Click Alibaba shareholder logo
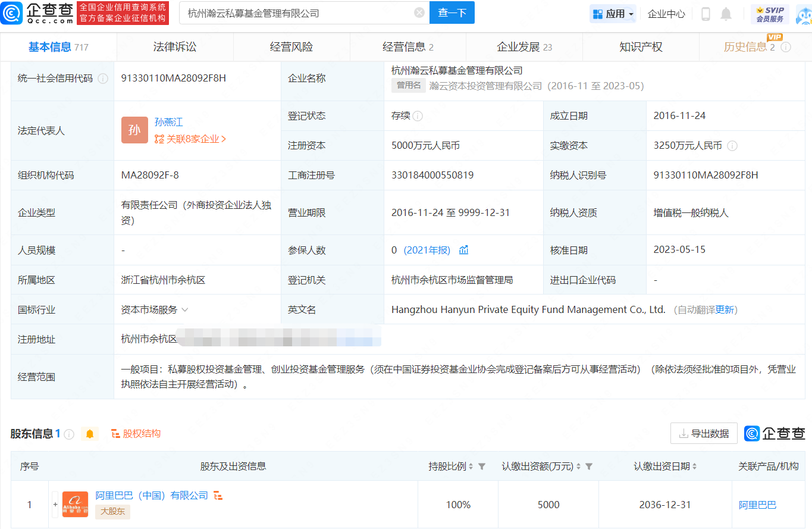 75,505
